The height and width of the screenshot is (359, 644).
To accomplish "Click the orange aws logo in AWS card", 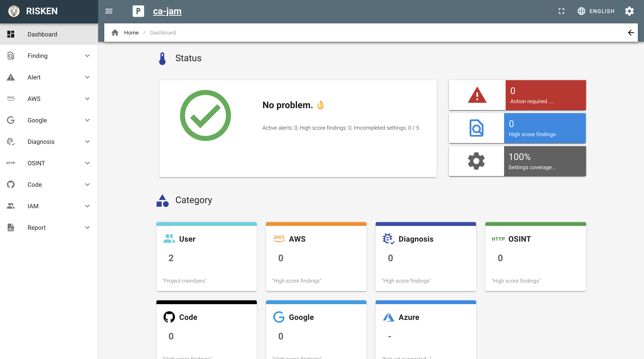I will click(279, 238).
